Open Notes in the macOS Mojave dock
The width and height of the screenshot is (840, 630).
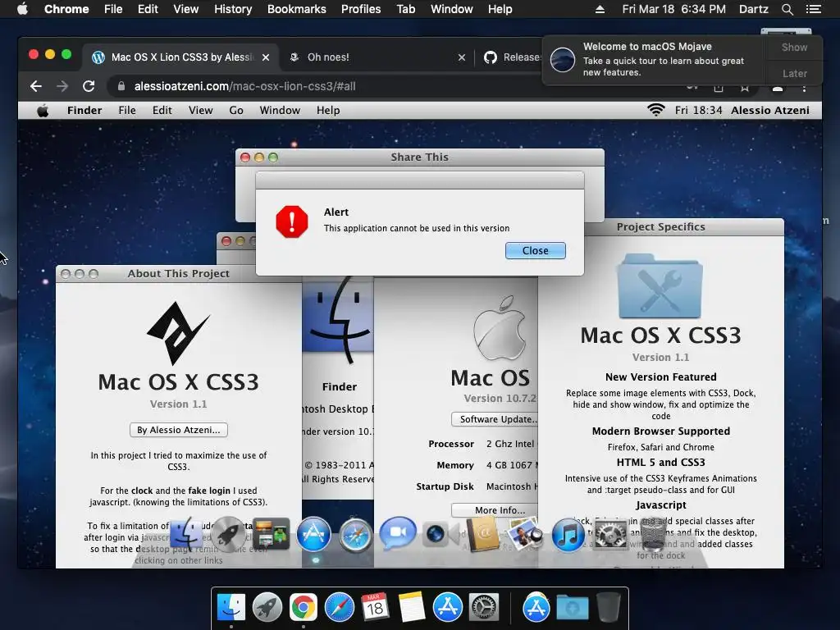[412, 608]
